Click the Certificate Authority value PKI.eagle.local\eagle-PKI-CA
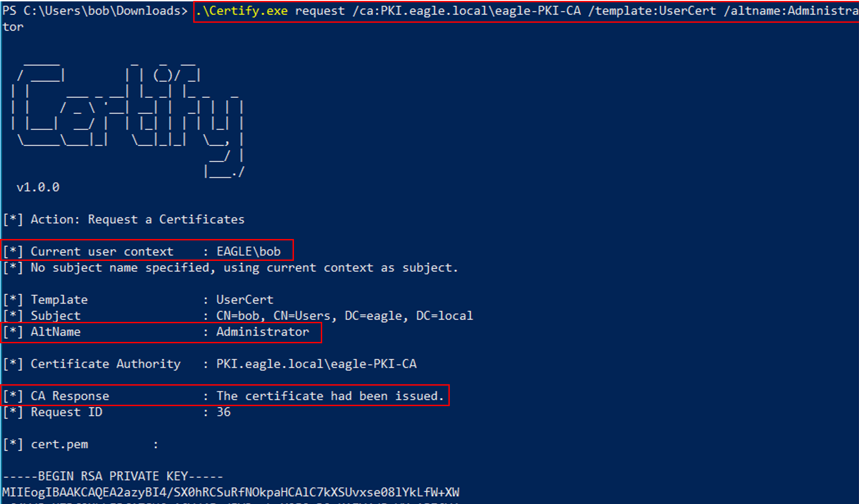The height and width of the screenshot is (504, 859). [x=316, y=364]
